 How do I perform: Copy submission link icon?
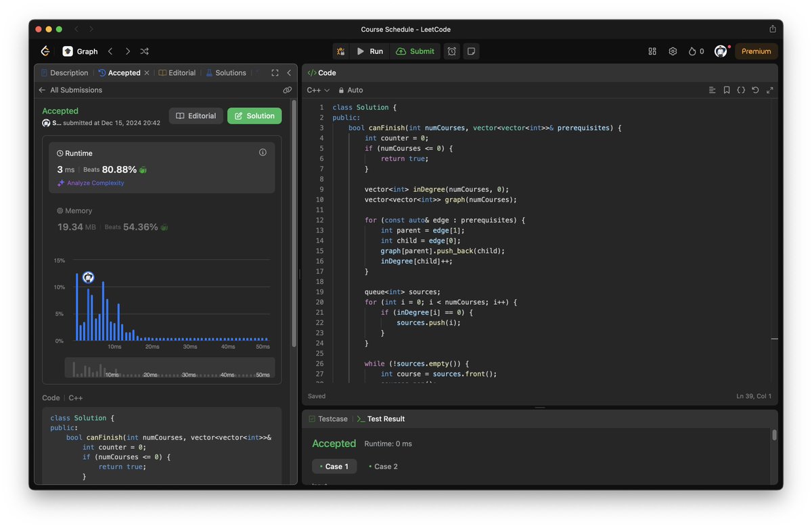click(287, 90)
